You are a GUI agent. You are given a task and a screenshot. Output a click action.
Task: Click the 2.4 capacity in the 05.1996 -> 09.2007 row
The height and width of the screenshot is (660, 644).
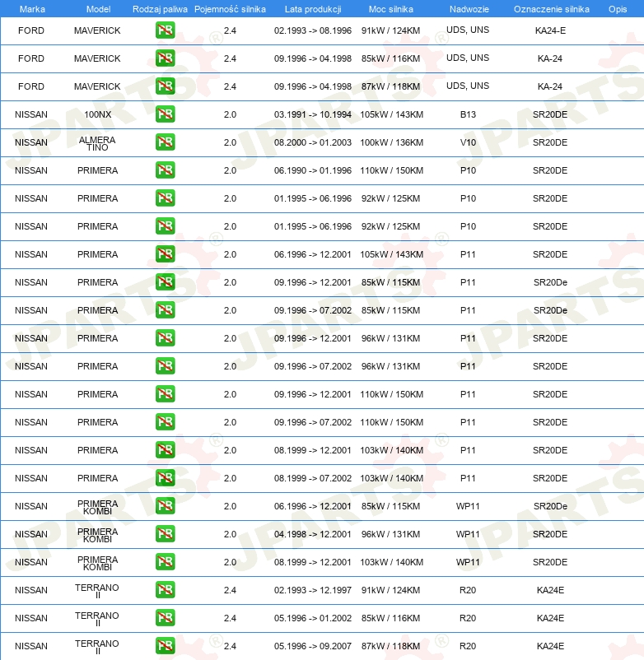coord(230,646)
